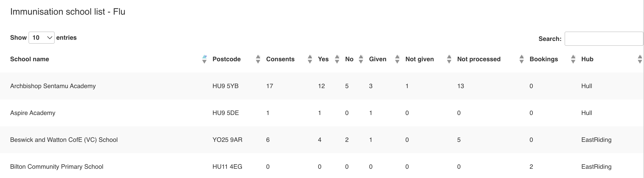Screen dimensions: 644x178
Task: Click sort arrows beside Consents column
Action: click(x=310, y=59)
